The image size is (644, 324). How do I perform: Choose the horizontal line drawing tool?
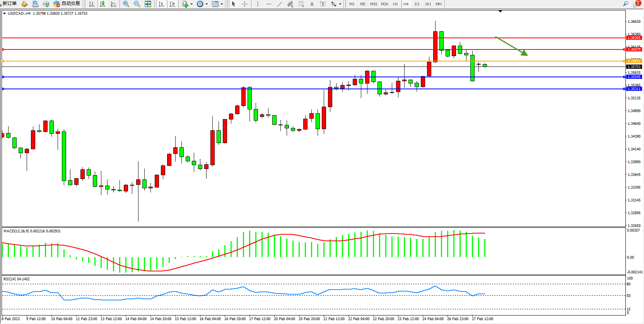[x=269, y=4]
